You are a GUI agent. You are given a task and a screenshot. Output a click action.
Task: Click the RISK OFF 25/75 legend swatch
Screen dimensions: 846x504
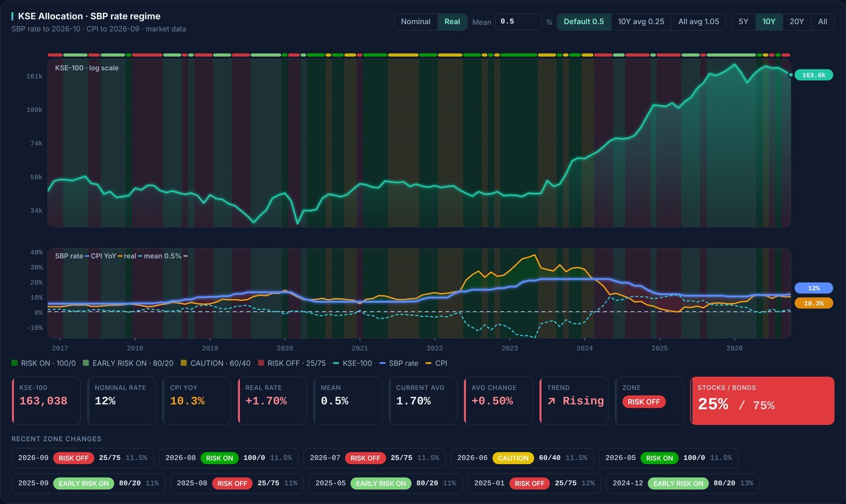[261, 363]
